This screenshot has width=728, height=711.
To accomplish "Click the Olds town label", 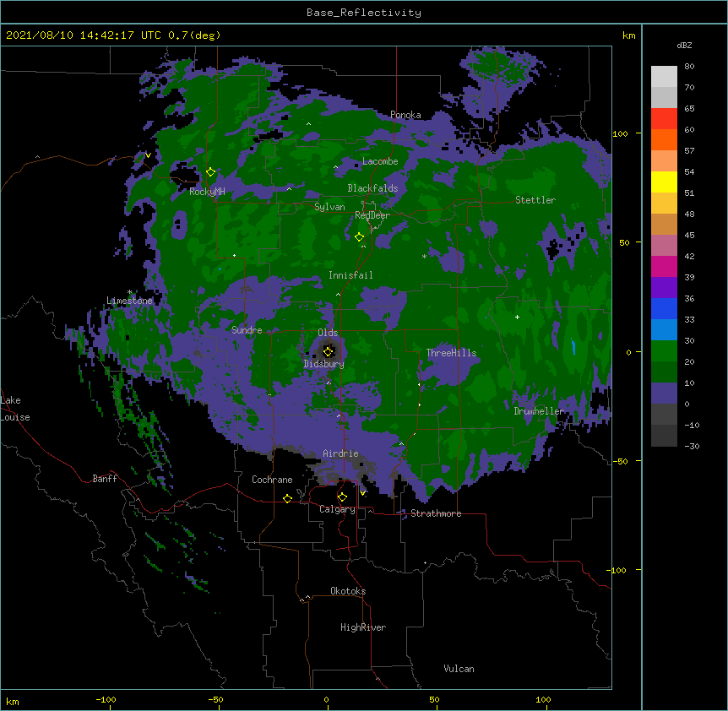I will (x=328, y=333).
